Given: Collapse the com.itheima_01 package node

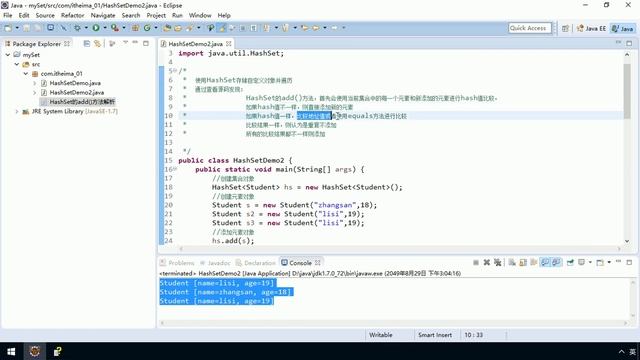Looking at the screenshot, I should [26, 73].
